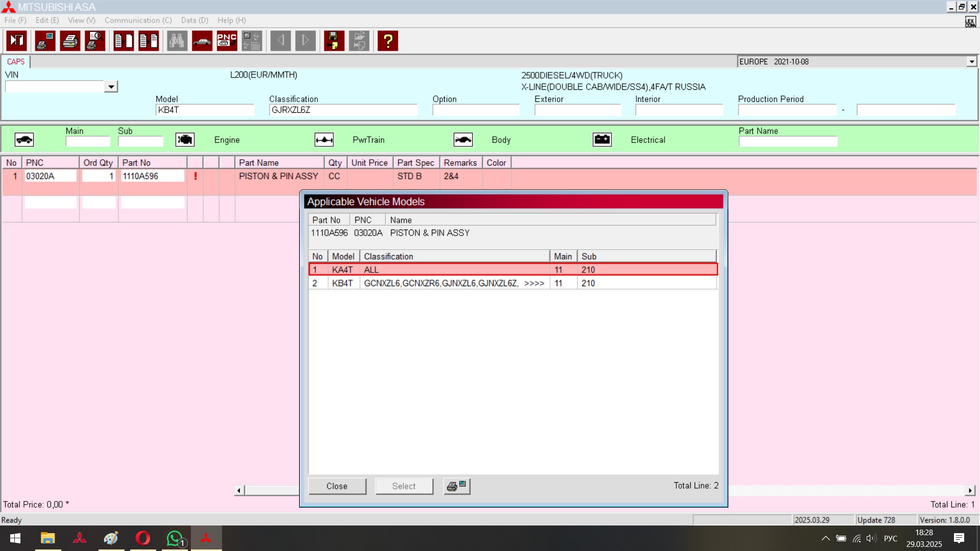The image size is (980, 551).
Task: Select the KB4T classification row in dialog
Action: click(513, 283)
